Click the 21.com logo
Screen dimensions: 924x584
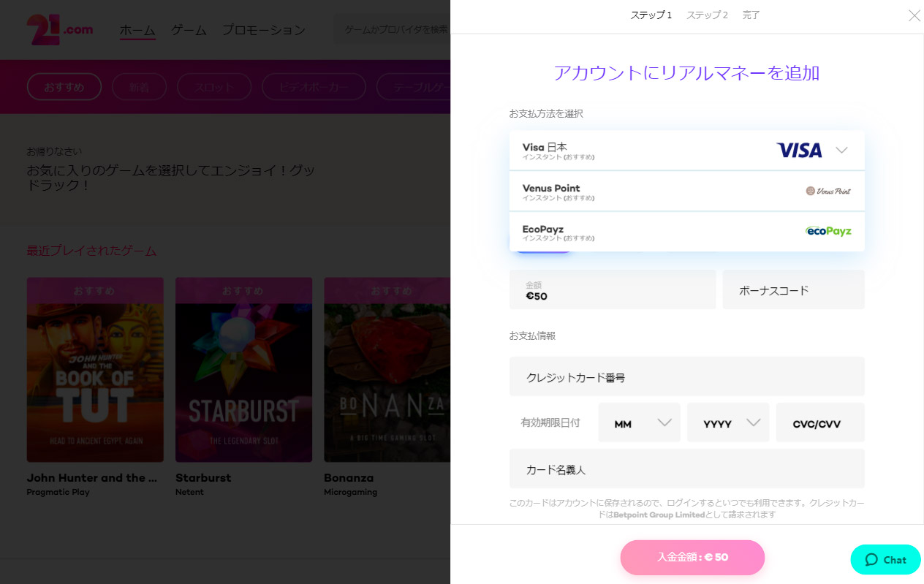tap(60, 30)
